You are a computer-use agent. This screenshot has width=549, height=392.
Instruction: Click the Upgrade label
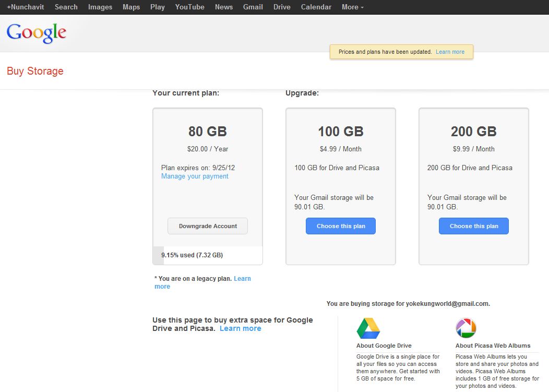302,93
